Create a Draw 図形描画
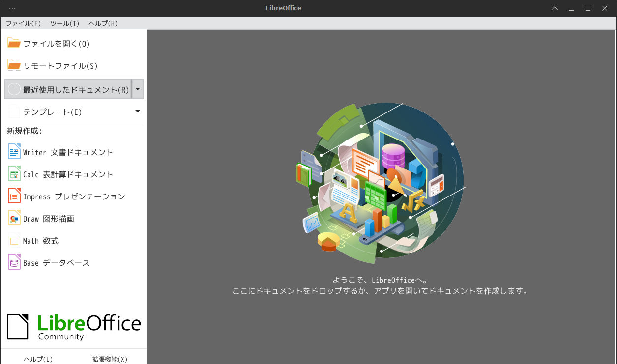617x364 pixels. point(74,218)
